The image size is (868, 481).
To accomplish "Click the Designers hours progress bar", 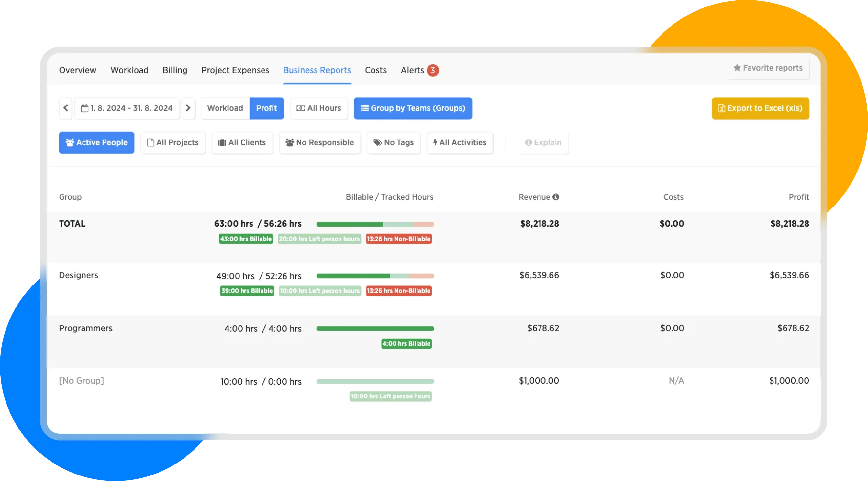I will click(375, 276).
